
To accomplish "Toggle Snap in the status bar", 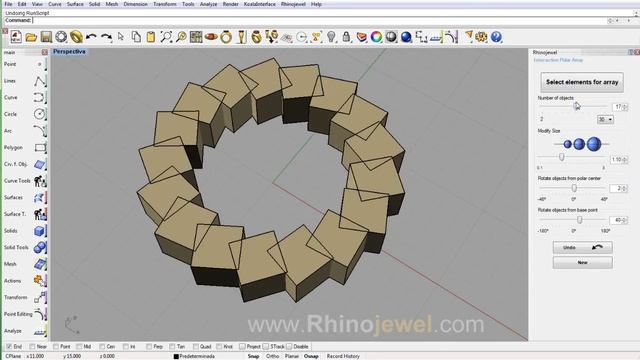I will (x=253, y=356).
